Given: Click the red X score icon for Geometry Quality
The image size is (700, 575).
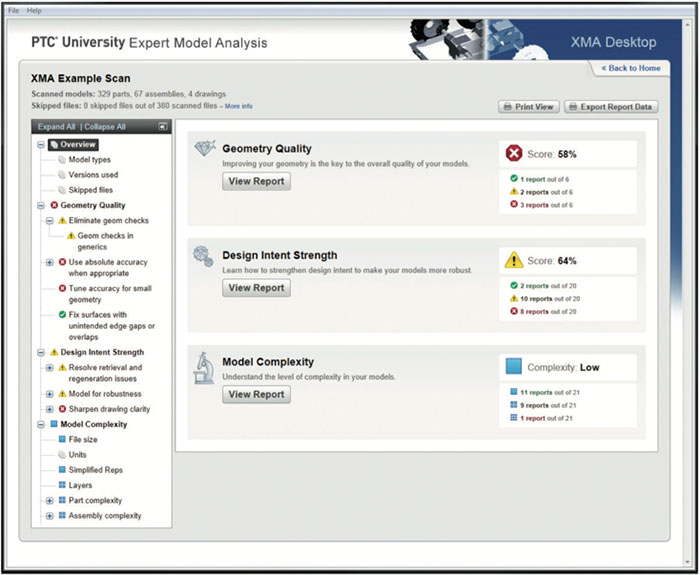Looking at the screenshot, I should (514, 154).
